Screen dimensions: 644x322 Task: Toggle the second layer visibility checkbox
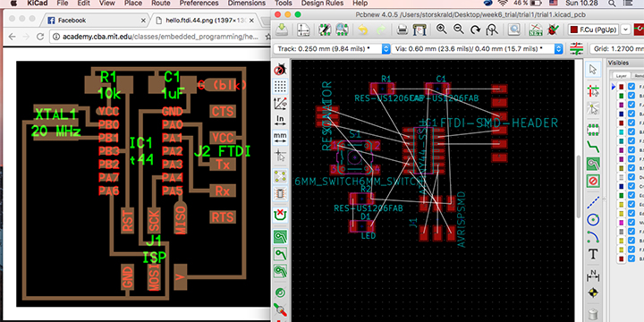pyautogui.click(x=631, y=96)
